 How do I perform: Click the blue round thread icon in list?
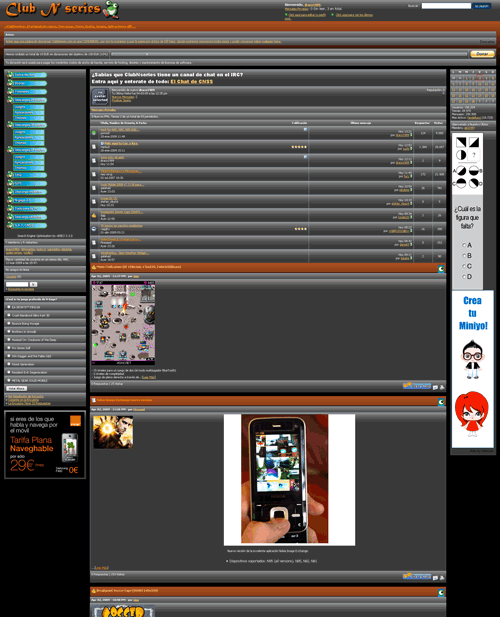coord(94,229)
